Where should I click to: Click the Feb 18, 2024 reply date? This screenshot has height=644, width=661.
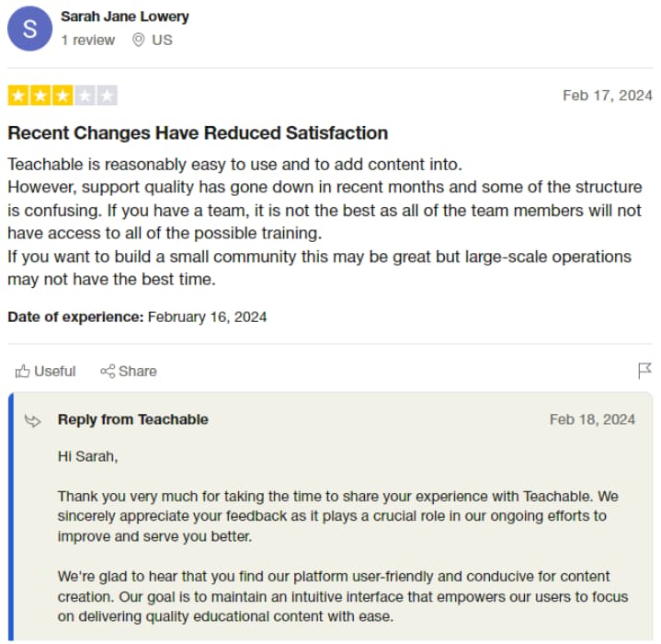(x=592, y=420)
